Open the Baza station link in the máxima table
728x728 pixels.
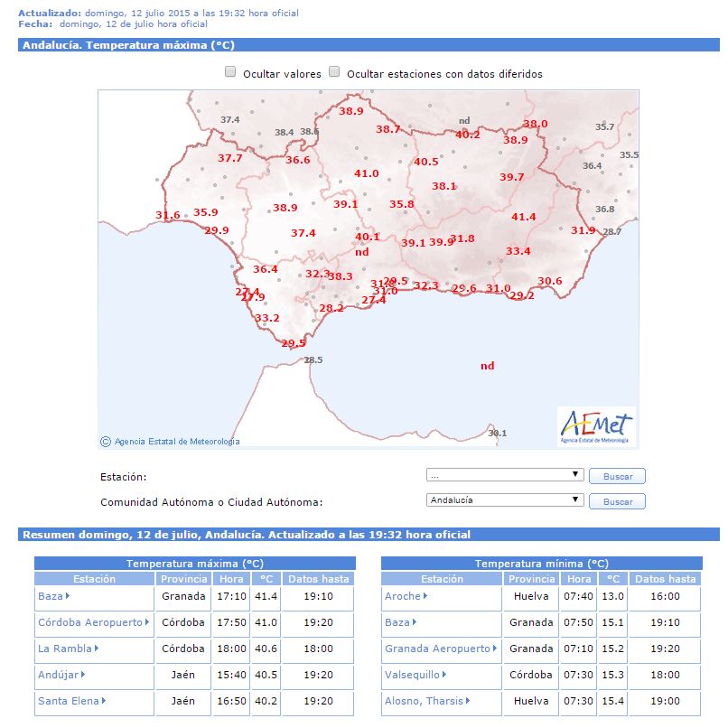[x=53, y=596]
